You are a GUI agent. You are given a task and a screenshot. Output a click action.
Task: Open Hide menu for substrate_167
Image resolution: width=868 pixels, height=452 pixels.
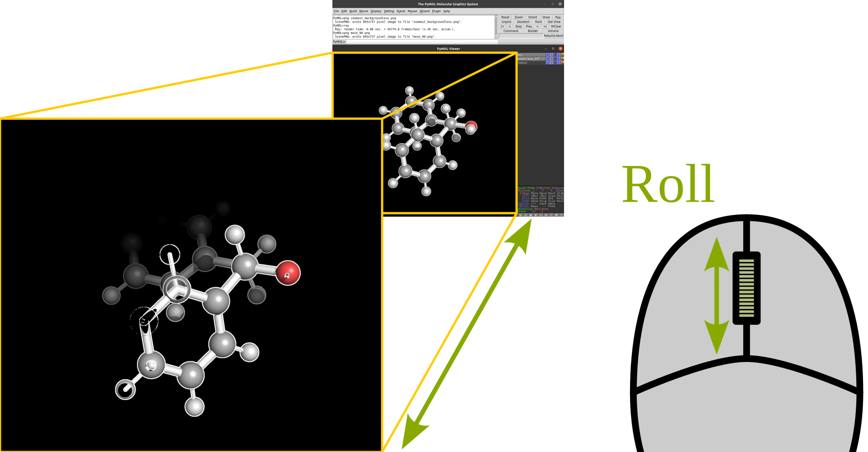(555, 59)
